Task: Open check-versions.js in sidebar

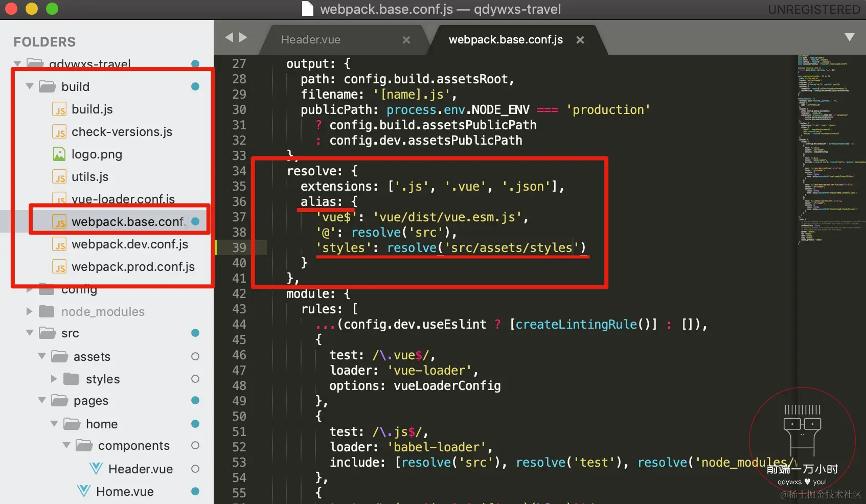Action: [122, 132]
